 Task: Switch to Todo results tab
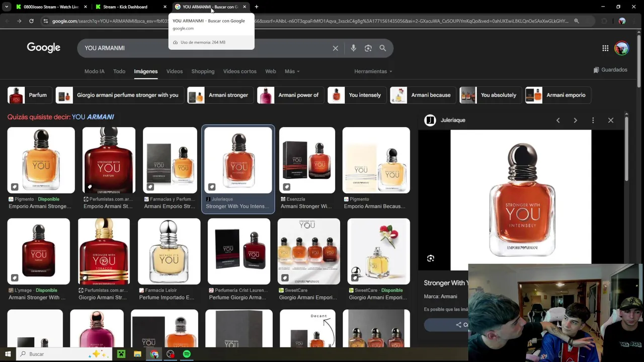pos(119,71)
